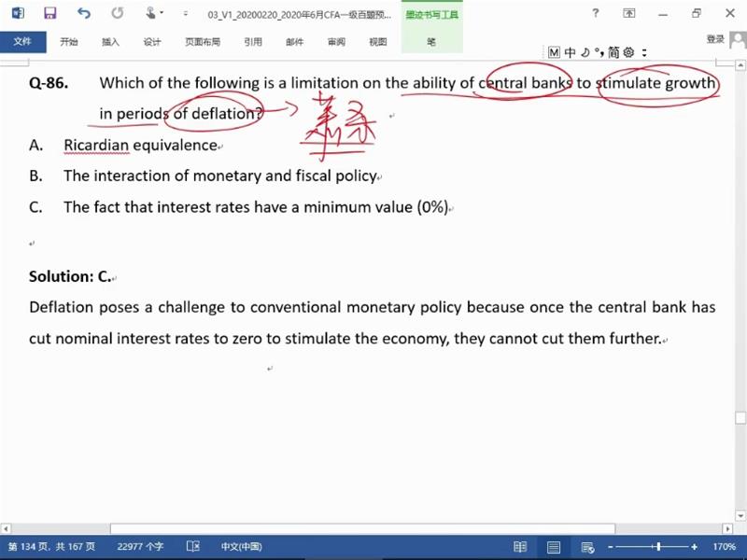Switch to the 邮件 (Mailings) tab
This screenshot has width=747, height=560.
tap(294, 42)
